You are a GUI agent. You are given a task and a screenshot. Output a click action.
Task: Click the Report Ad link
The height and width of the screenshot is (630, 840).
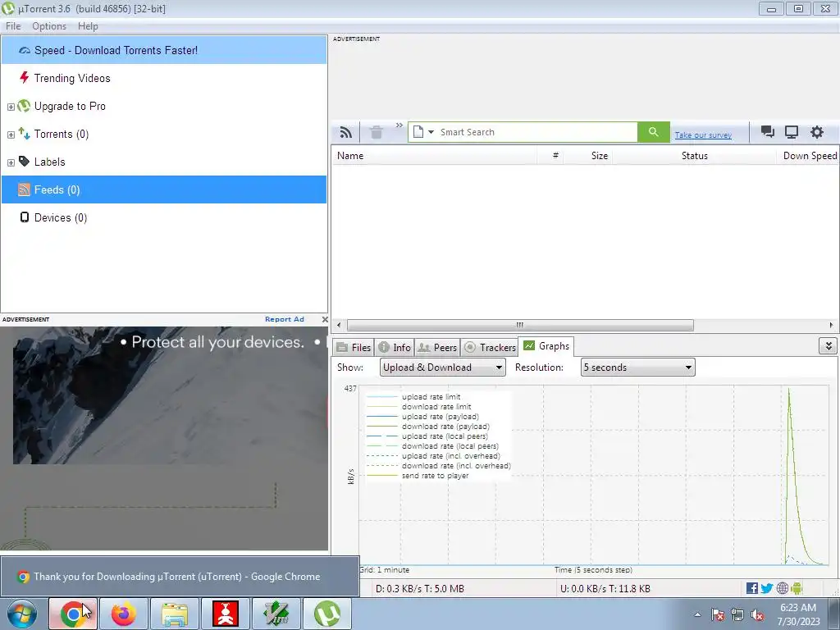(x=285, y=319)
